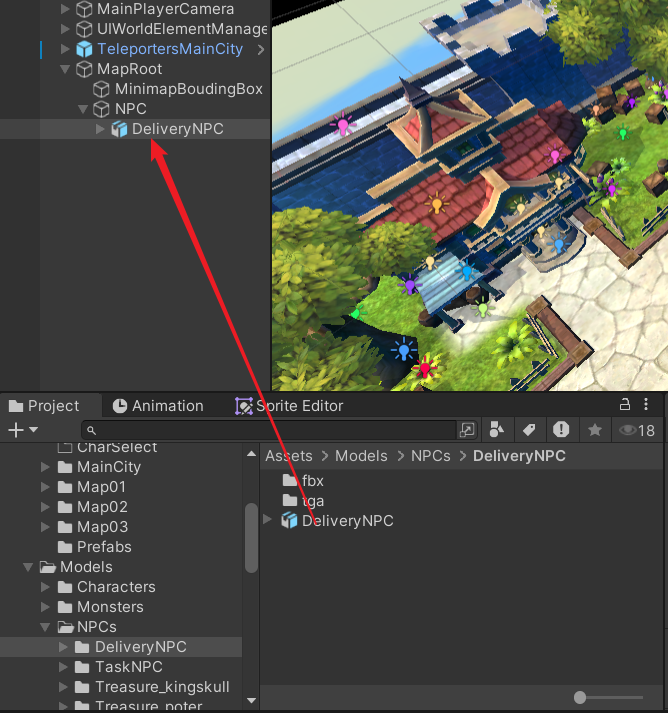Expand the Monsters folder
Image resolution: width=668 pixels, height=713 pixels.
coord(46,607)
